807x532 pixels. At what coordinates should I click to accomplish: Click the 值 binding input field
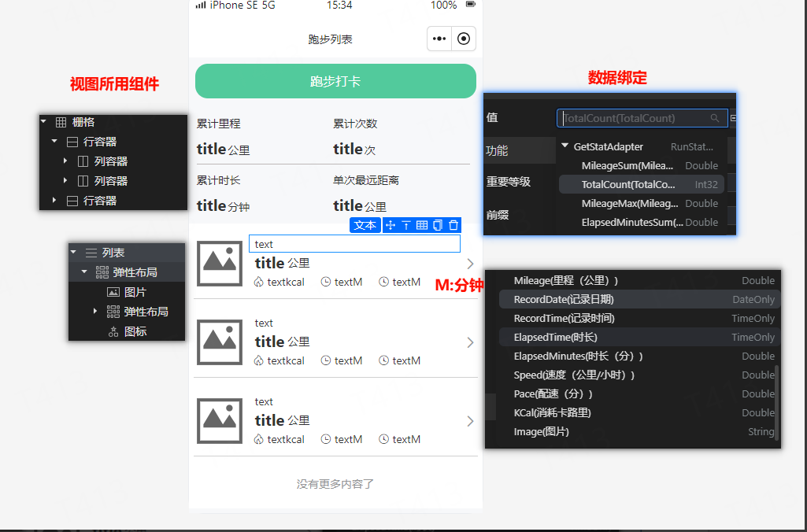click(642, 118)
